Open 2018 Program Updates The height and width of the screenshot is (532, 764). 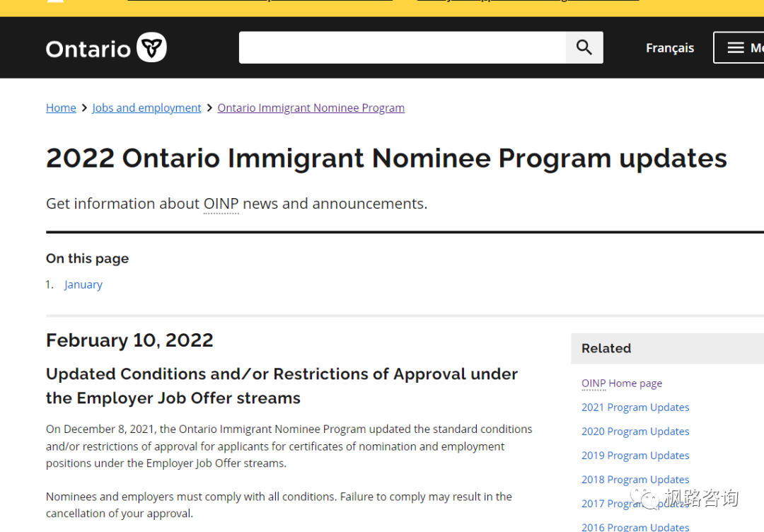[635, 480]
